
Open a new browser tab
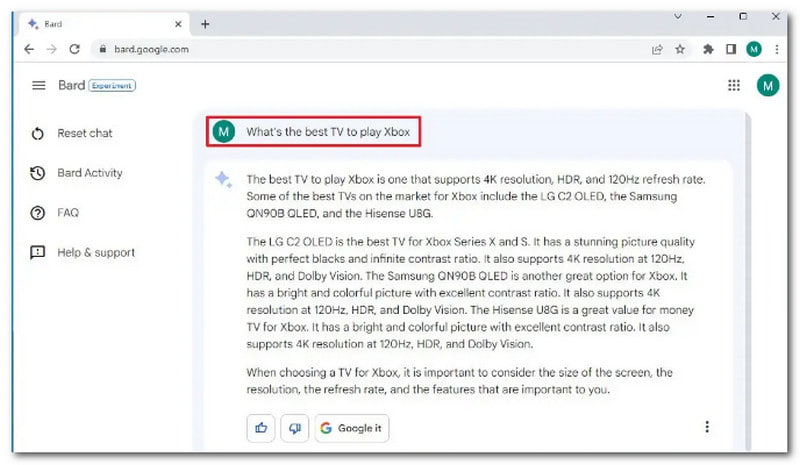[x=205, y=24]
